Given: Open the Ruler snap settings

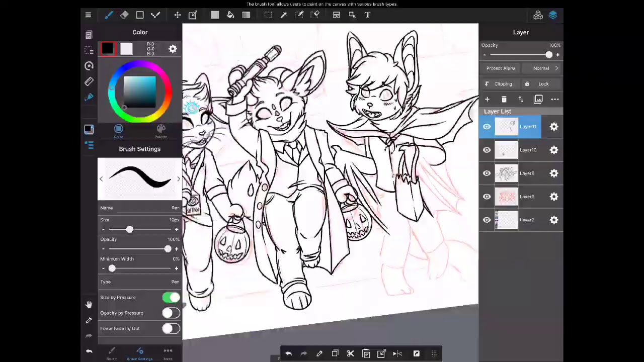Looking at the screenshot, I should 89,81.
